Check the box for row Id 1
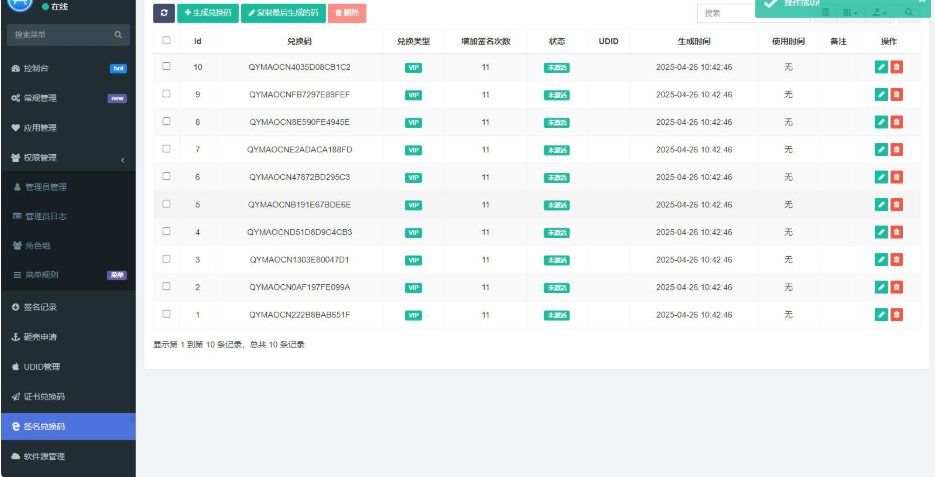 (166, 314)
